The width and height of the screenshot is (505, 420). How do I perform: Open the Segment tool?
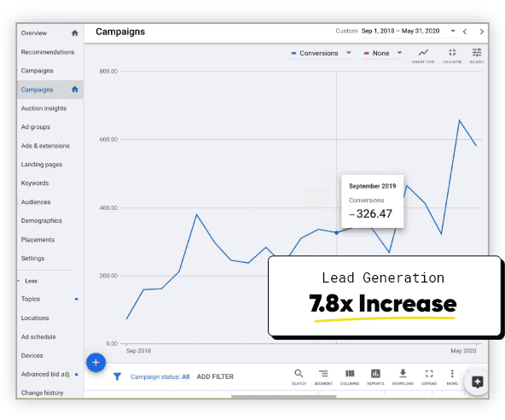coord(323,376)
